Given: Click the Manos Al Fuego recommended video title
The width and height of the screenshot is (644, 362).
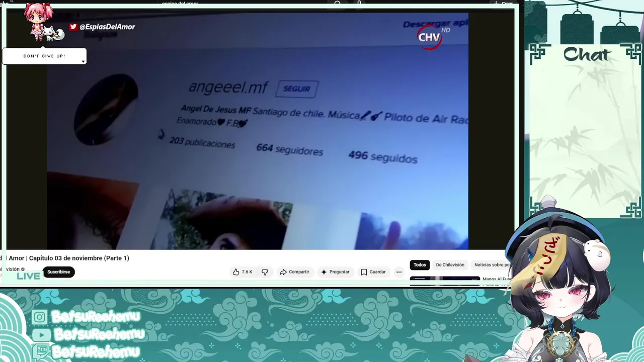Looking at the screenshot, I should (497, 279).
